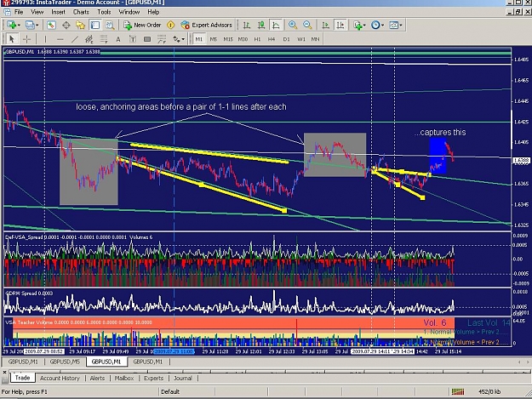
Task: Switch timeframe to H4
Action: point(272,39)
